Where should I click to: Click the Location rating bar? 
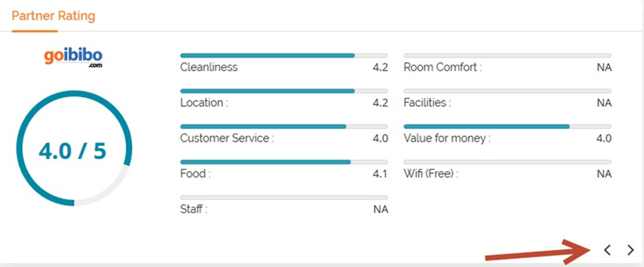point(284,91)
